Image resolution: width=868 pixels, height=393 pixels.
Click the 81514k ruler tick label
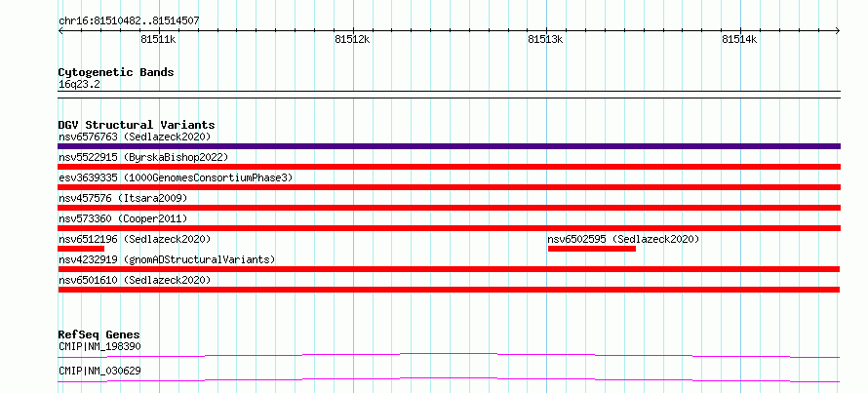tap(739, 39)
